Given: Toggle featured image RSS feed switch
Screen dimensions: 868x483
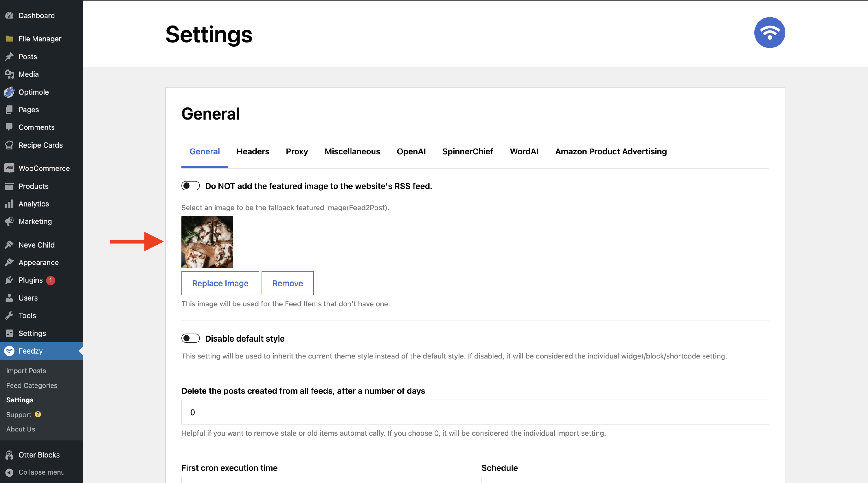Looking at the screenshot, I should [x=190, y=186].
